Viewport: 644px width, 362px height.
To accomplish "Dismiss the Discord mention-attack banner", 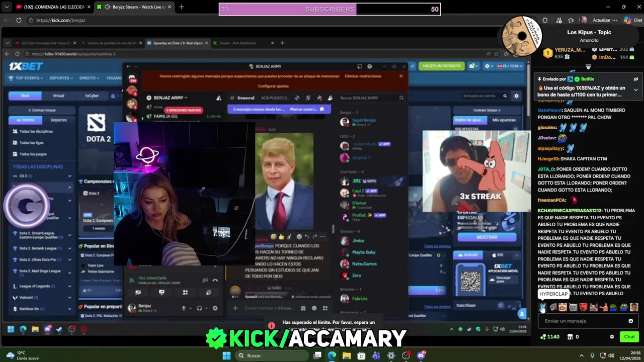I will click(401, 76).
